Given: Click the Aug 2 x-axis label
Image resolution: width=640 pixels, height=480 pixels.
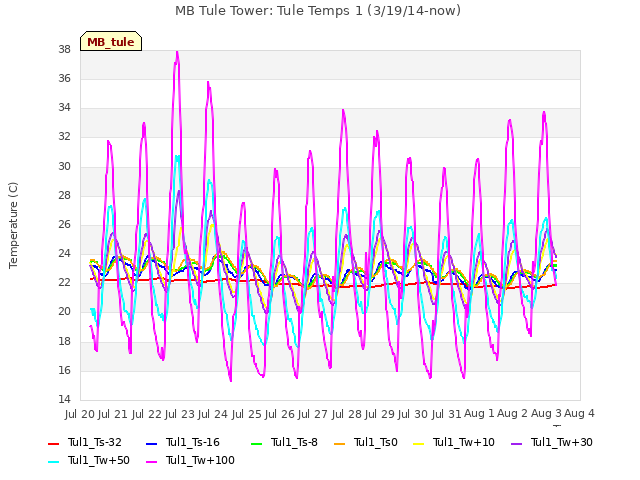Looking at the screenshot, I should click(x=513, y=413).
